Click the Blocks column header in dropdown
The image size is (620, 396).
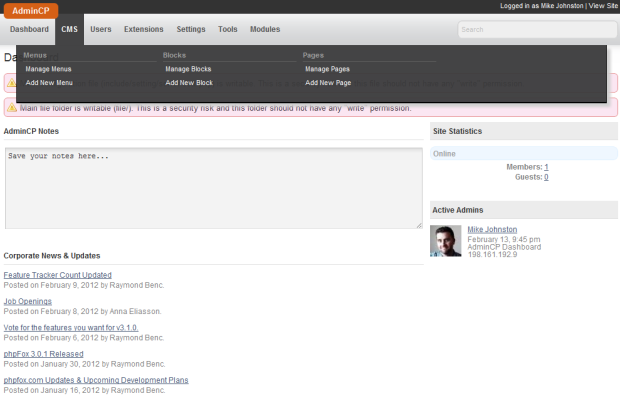click(174, 55)
